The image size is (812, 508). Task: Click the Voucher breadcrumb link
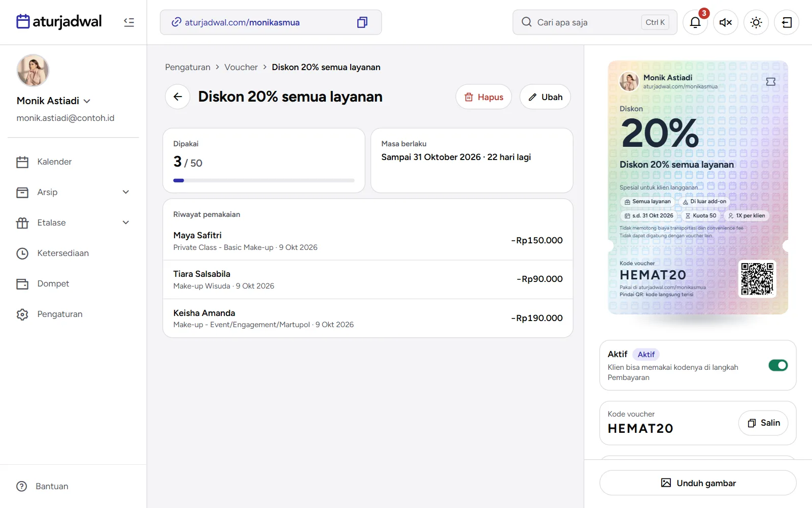pos(241,67)
